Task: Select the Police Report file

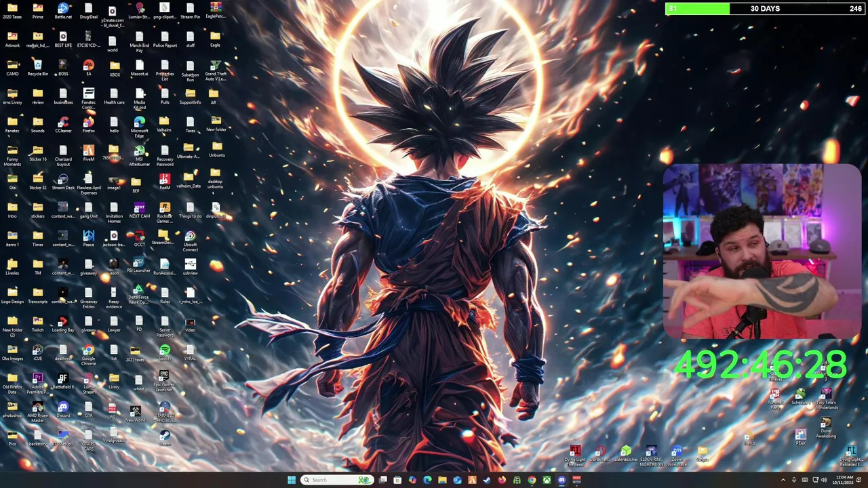Action: pos(165,39)
